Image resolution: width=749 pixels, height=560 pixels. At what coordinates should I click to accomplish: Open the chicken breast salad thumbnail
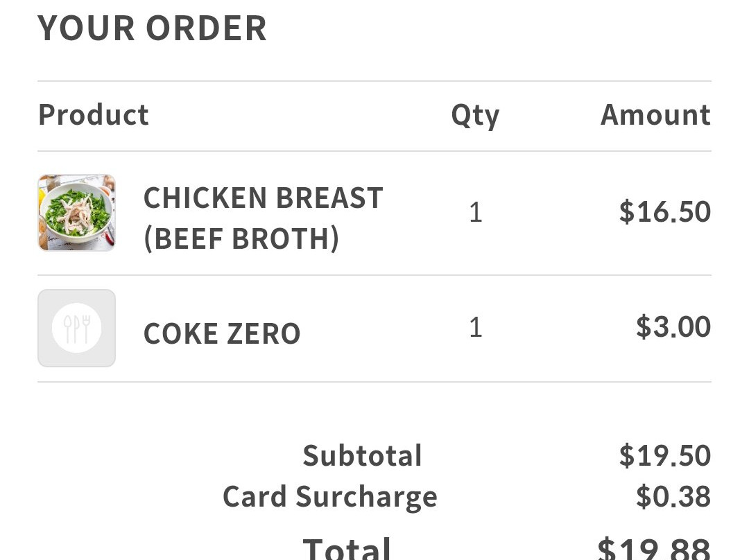[76, 213]
